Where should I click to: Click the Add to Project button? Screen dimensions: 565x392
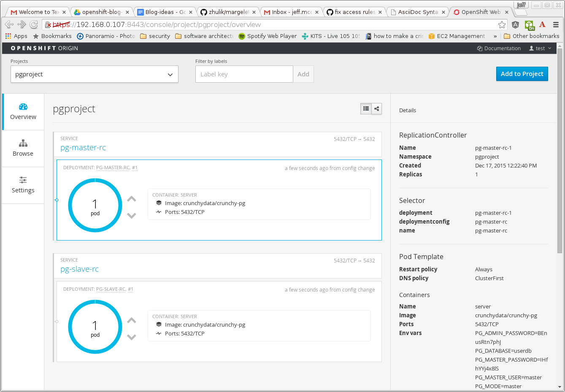tap(522, 74)
